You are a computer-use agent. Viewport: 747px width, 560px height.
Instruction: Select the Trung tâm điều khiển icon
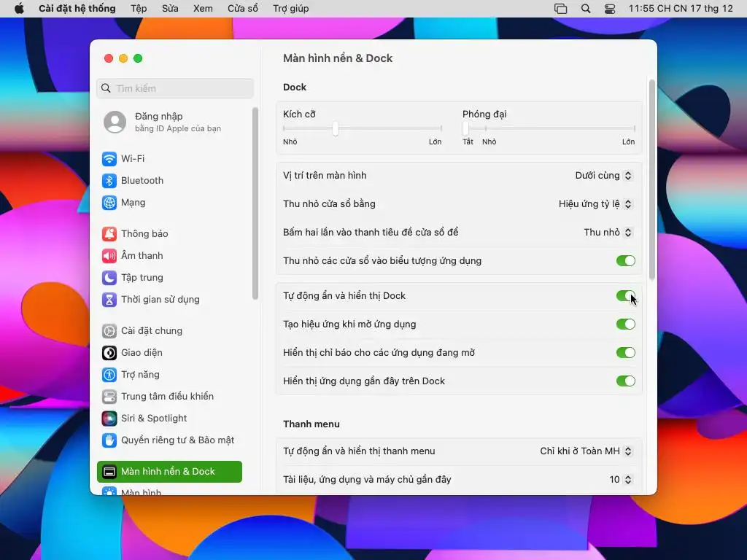109,397
